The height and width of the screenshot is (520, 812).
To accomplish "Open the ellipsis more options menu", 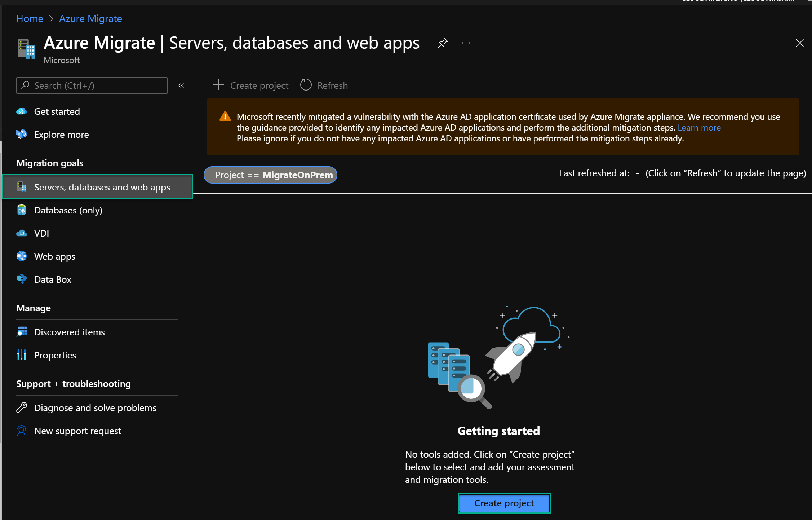I will (x=466, y=43).
